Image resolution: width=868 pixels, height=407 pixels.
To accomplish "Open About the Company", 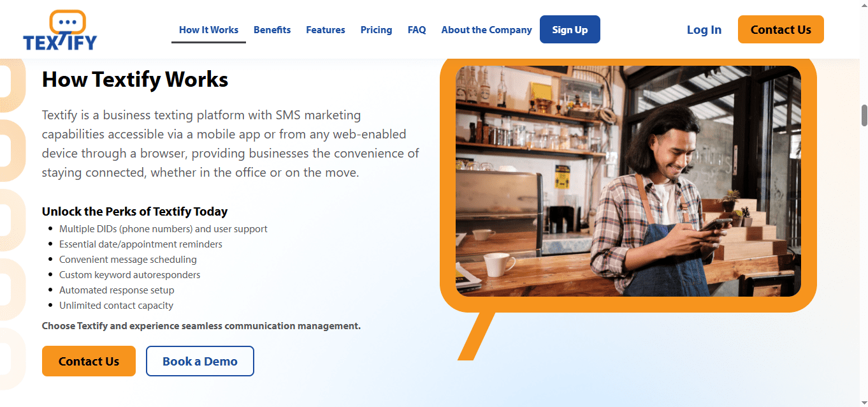I will [486, 30].
